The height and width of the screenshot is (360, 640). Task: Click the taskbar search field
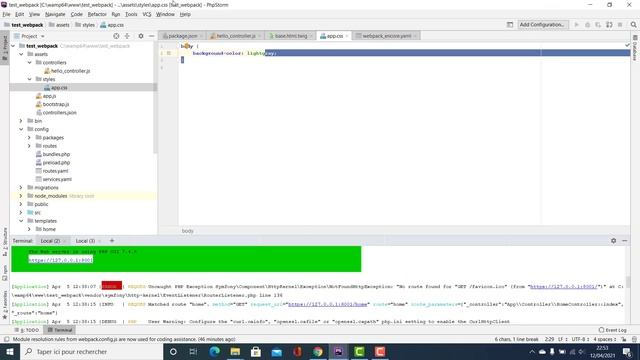click(x=91, y=351)
